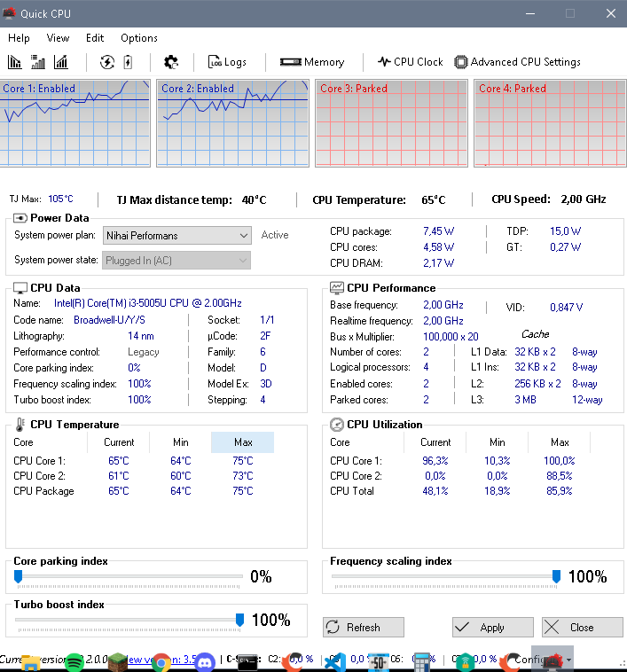Open the descending bar chart toolbar icon
Image resolution: width=627 pixels, height=672 pixels.
coord(14,62)
